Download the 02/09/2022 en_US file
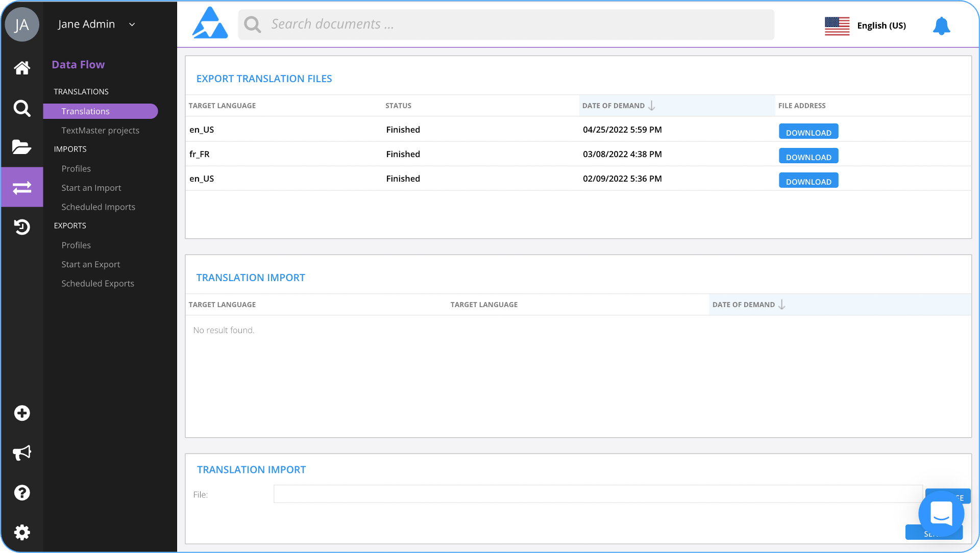Image resolution: width=980 pixels, height=553 pixels. point(808,181)
